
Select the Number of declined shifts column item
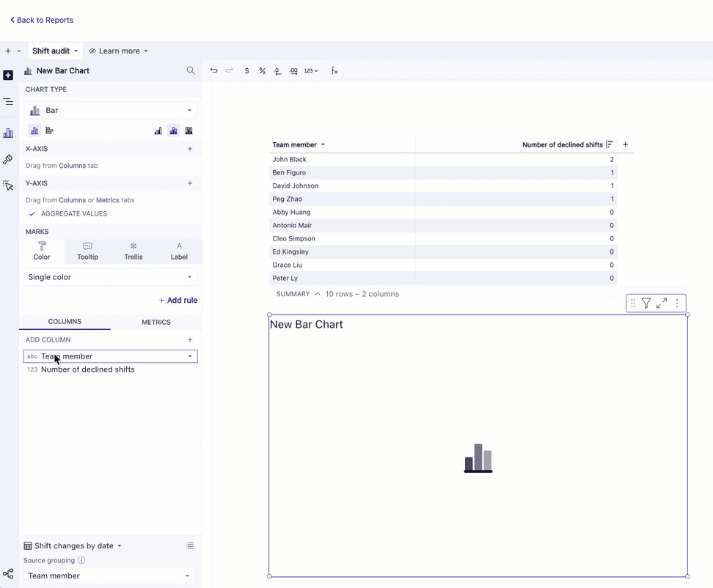111,370
